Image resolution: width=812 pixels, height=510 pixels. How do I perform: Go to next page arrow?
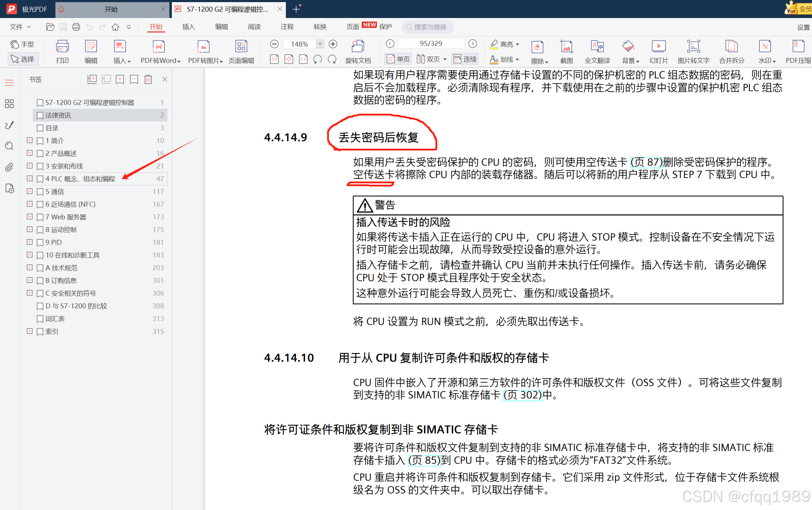point(473,43)
